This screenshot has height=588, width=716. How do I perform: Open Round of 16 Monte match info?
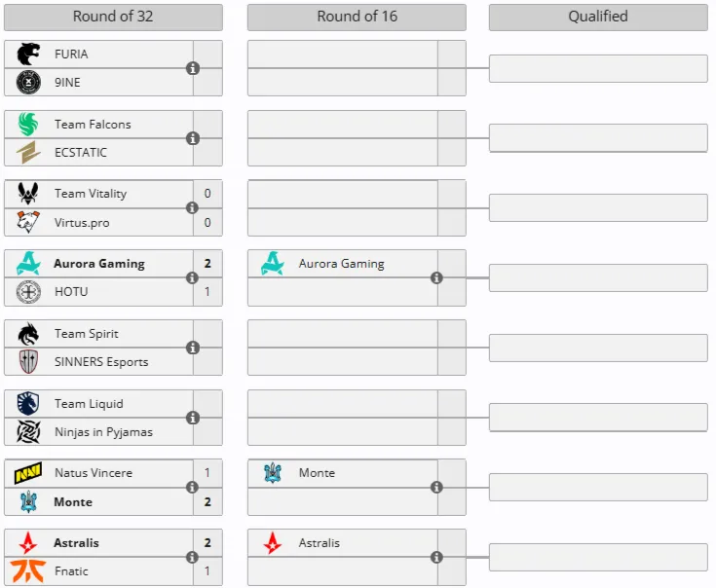436,487
